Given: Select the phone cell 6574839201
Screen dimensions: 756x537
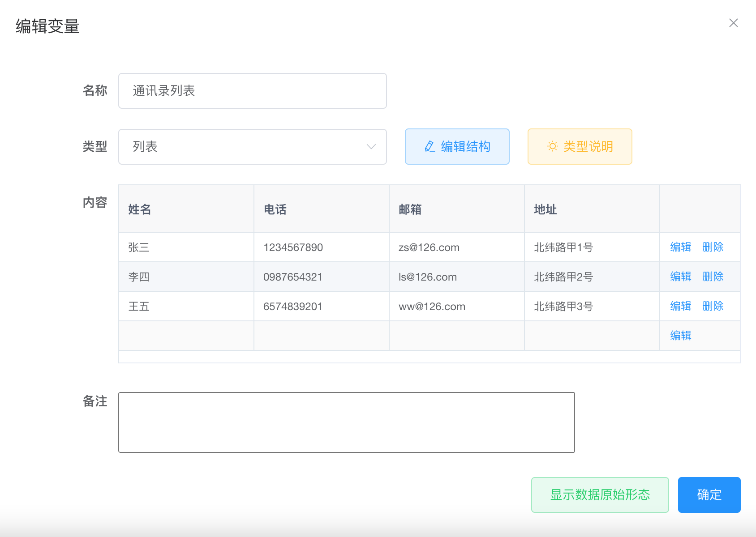Looking at the screenshot, I should click(322, 306).
